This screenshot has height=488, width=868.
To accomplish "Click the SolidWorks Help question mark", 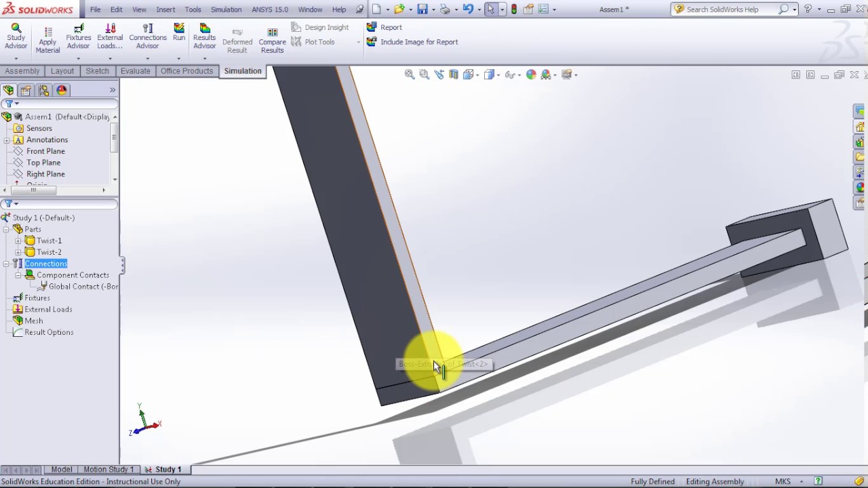I will click(x=808, y=9).
